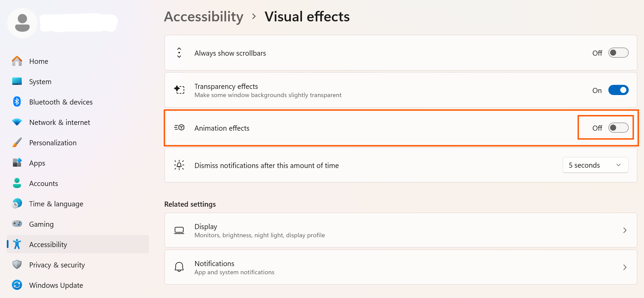Select System in the sidebar

[x=40, y=82]
